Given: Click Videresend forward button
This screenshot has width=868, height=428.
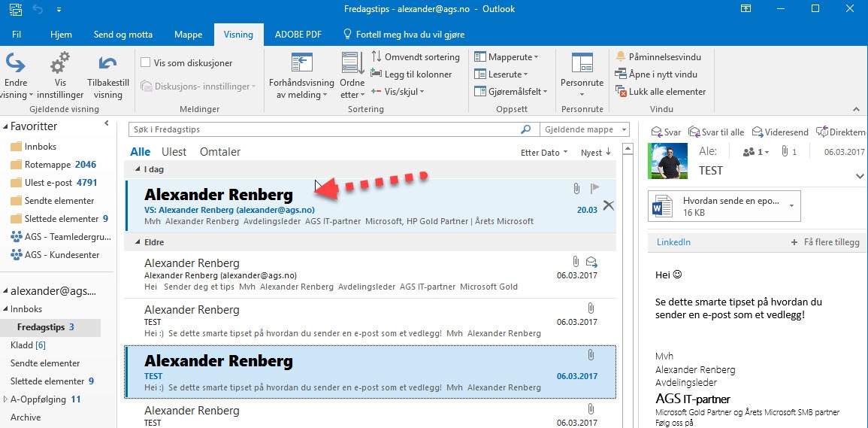Looking at the screenshot, I should coord(779,132).
